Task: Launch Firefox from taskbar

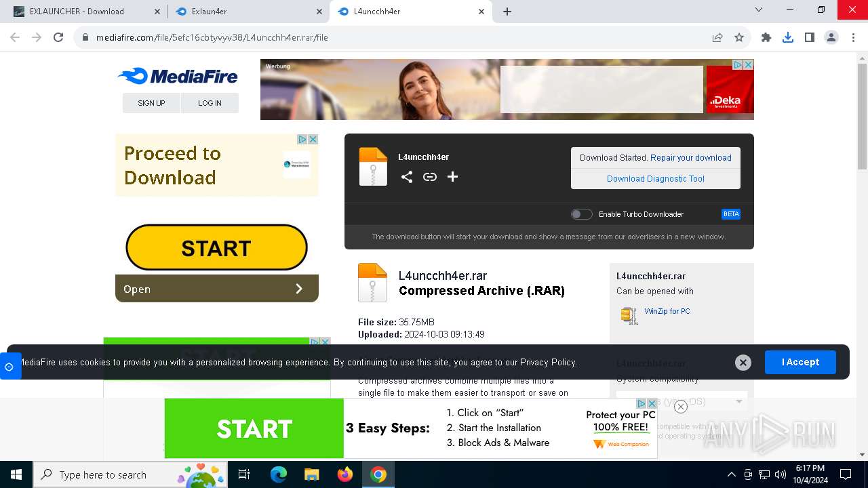Action: (x=345, y=474)
